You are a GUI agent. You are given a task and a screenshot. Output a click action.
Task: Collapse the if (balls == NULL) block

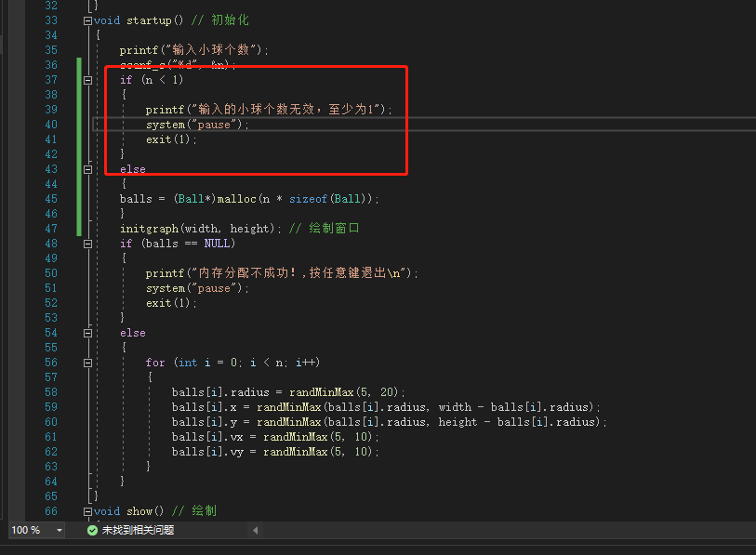pyautogui.click(x=87, y=244)
